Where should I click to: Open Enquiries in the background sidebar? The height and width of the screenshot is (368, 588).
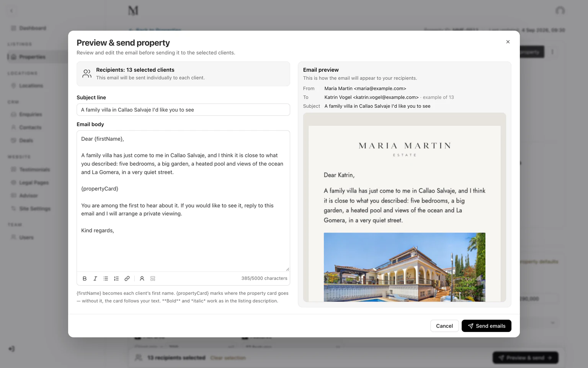coord(27,114)
